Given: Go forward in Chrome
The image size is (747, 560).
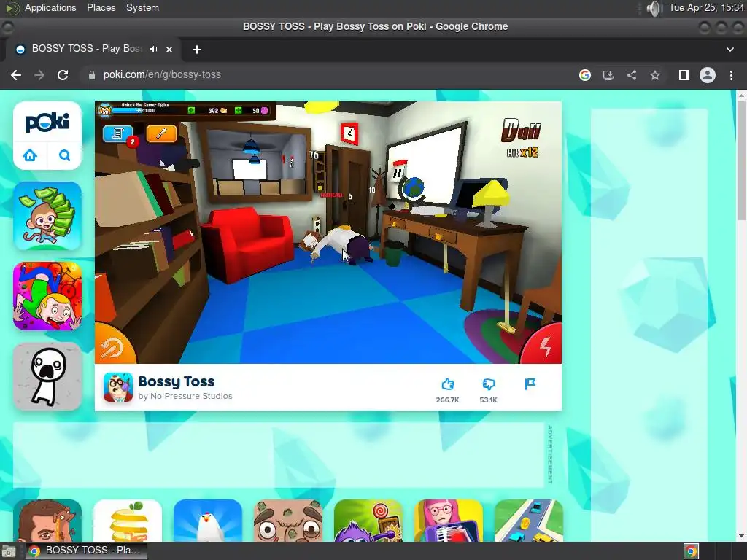Looking at the screenshot, I should (39, 75).
